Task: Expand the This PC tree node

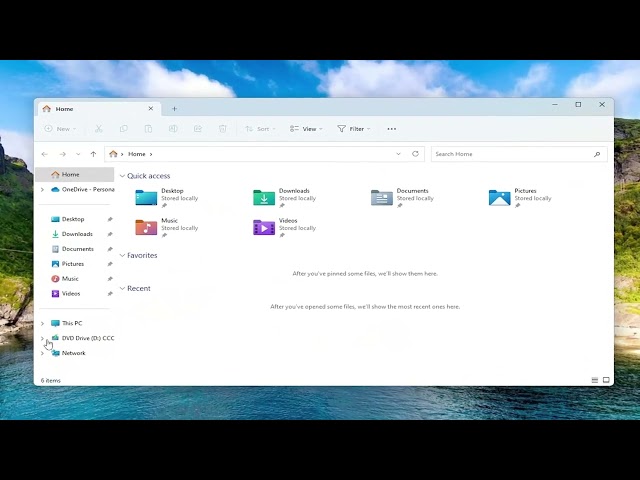Action: 42,323
